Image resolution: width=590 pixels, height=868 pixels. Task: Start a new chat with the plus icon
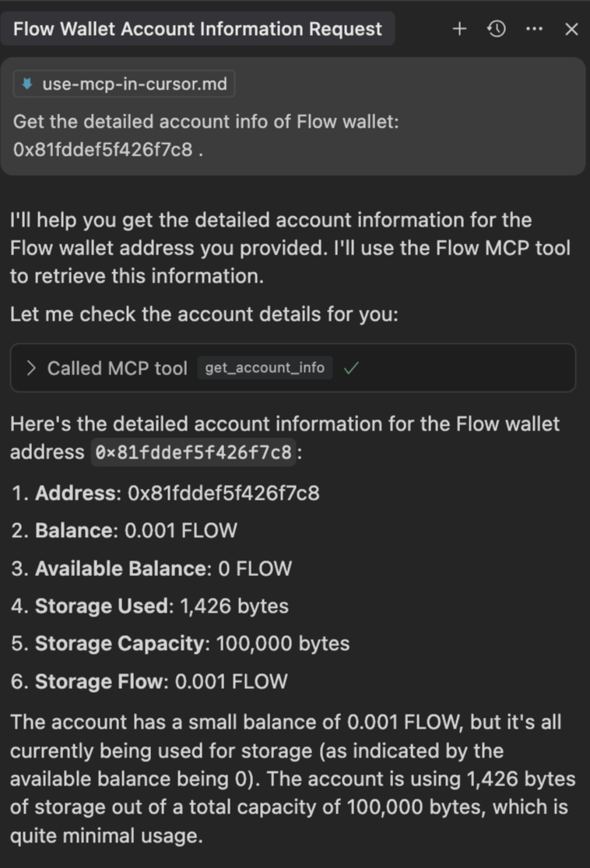[460, 29]
